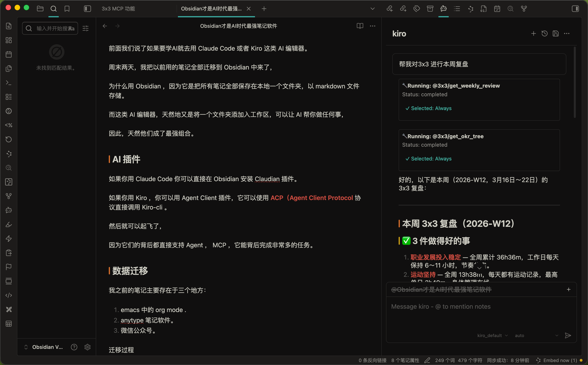Open daily note via calendar icon in left ribbon
Image resolution: width=588 pixels, height=365 pixels.
tap(9, 54)
